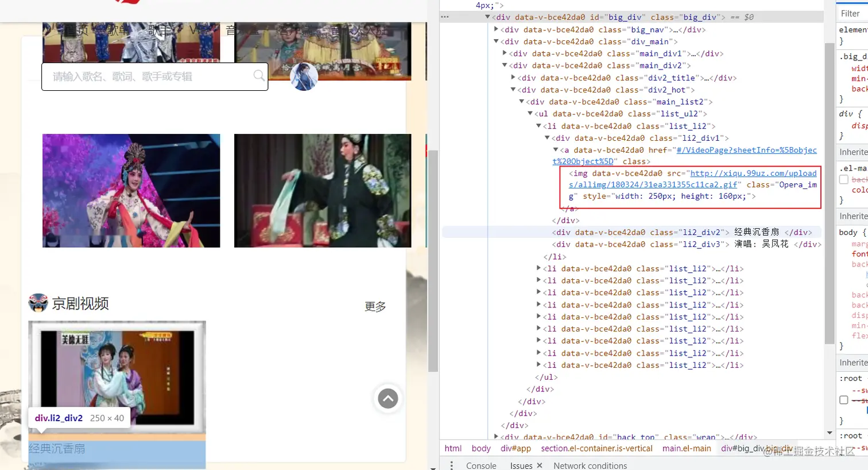
Task: Toggle the :root struck-through property checkbox
Action: (x=844, y=400)
